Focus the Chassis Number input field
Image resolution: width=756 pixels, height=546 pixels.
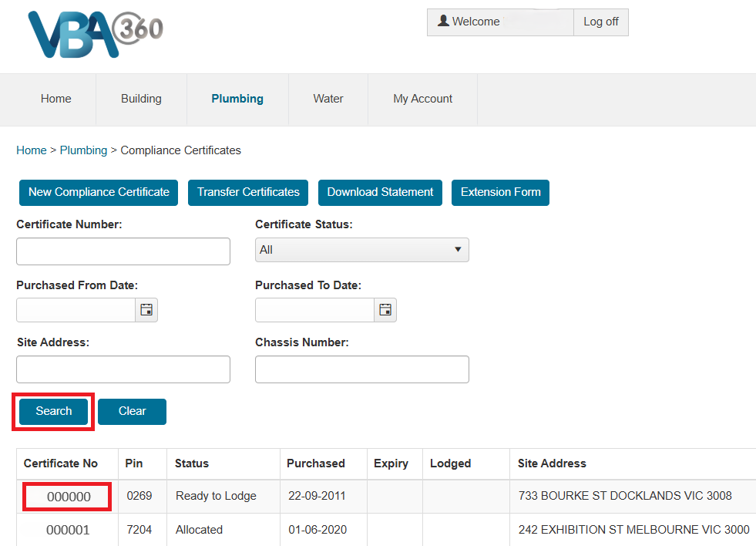[x=361, y=369]
